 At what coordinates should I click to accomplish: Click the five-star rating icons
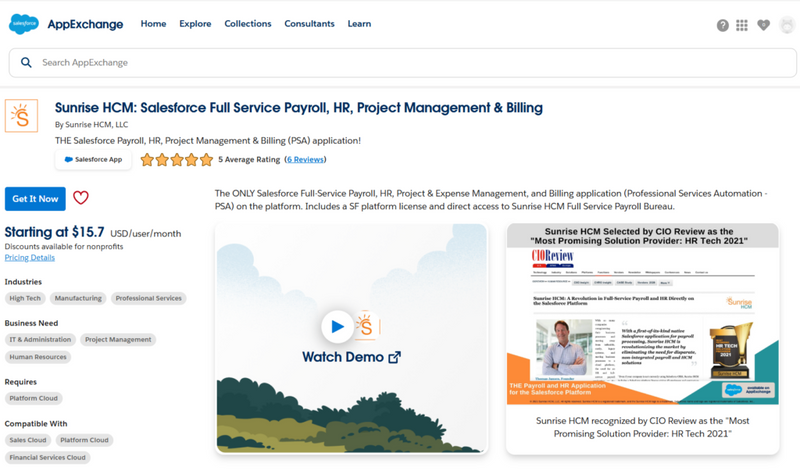pos(177,160)
